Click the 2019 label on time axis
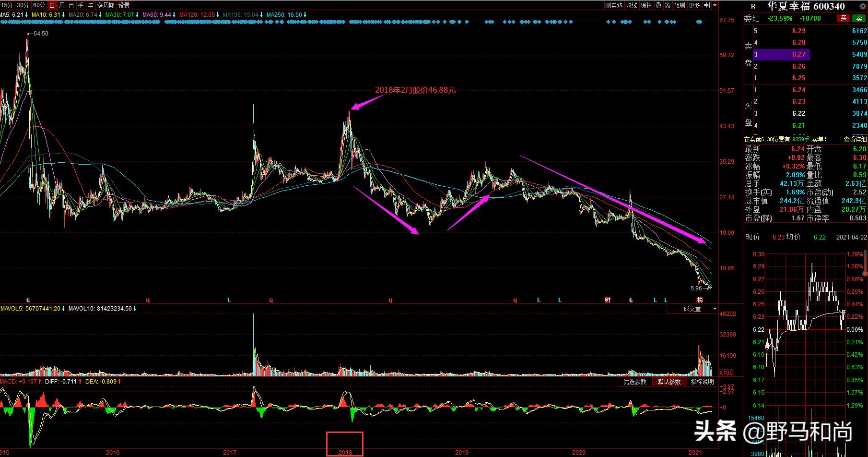This screenshot has height=457, width=868. click(462, 453)
